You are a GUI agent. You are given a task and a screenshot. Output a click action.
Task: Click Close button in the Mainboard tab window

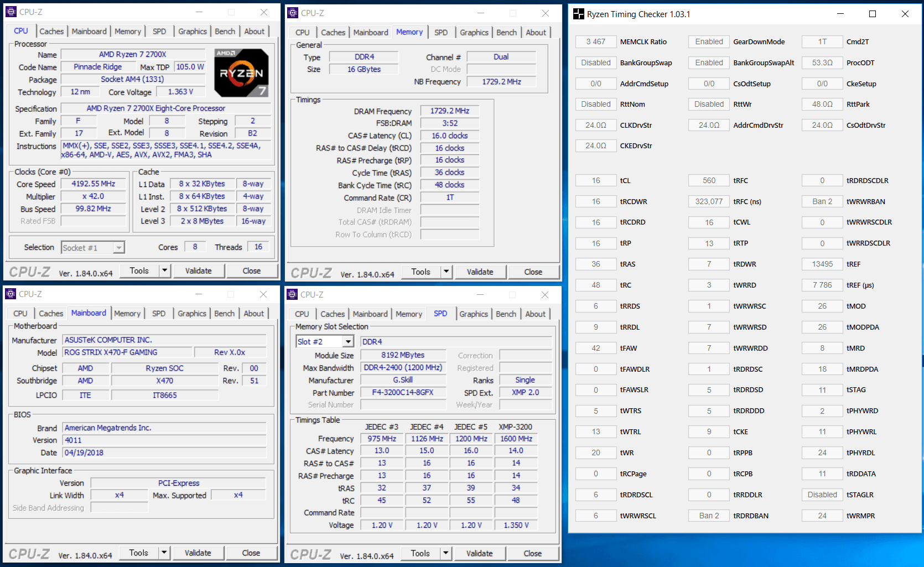[251, 553]
